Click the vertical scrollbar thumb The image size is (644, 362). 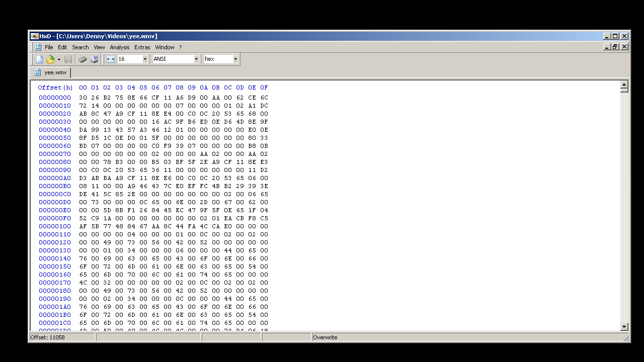[x=624, y=90]
